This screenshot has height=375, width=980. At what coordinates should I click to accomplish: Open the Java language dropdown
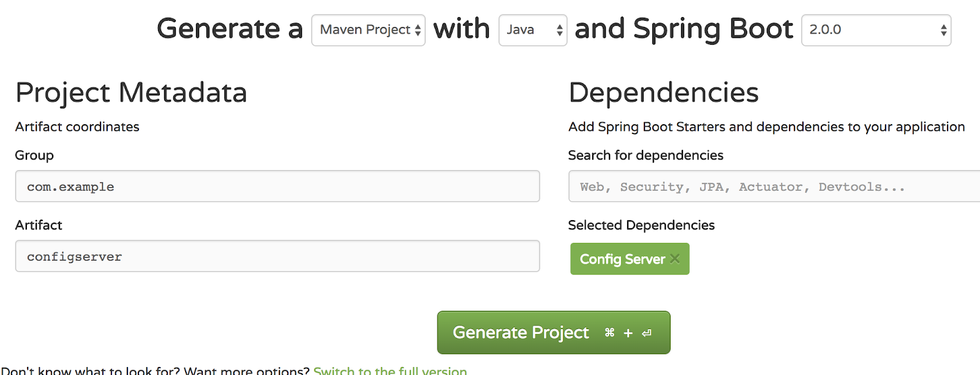tap(532, 30)
